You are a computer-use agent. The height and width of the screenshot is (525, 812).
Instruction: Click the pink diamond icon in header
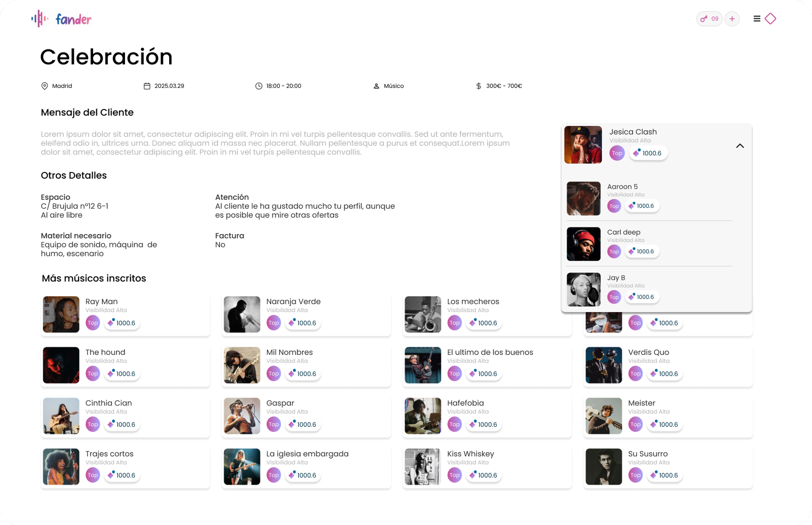tap(771, 19)
